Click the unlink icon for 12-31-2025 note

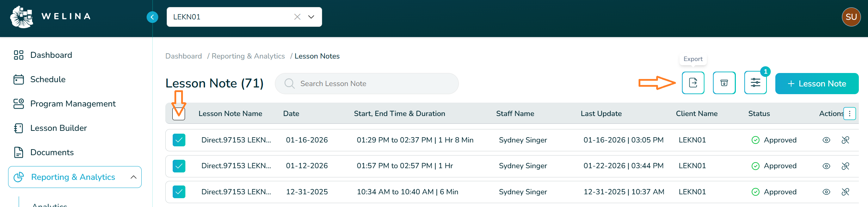tap(845, 192)
